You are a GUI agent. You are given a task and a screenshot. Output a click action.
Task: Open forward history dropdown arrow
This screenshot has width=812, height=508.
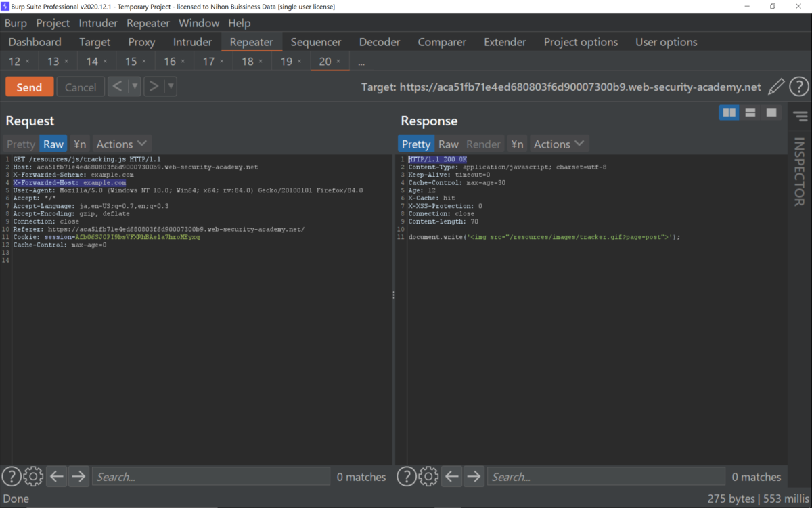(x=171, y=87)
